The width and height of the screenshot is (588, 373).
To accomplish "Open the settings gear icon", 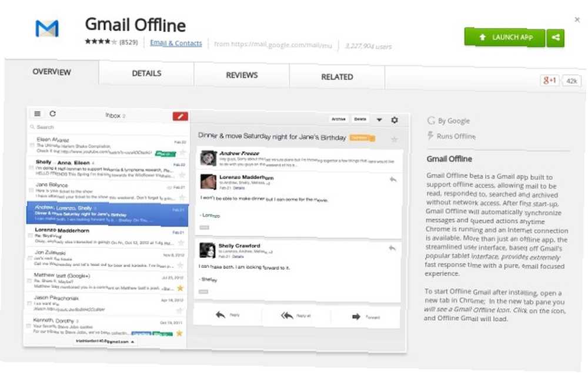I will pos(395,120).
